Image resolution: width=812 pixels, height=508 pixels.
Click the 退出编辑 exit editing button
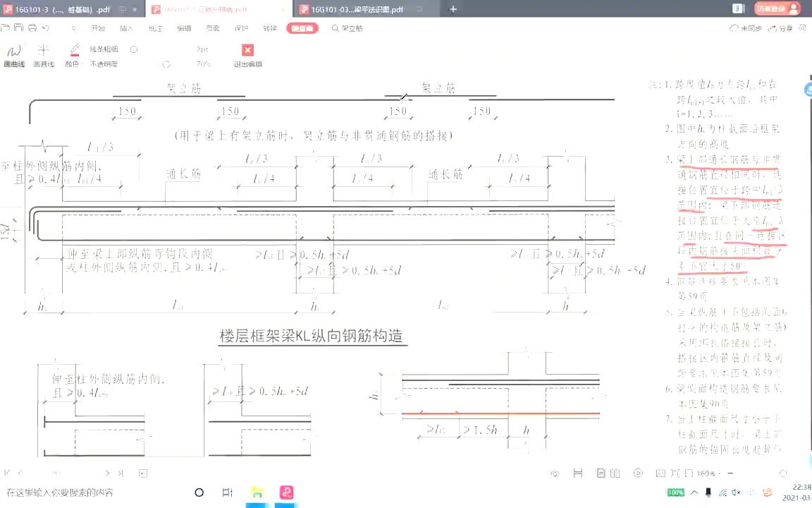(x=247, y=55)
